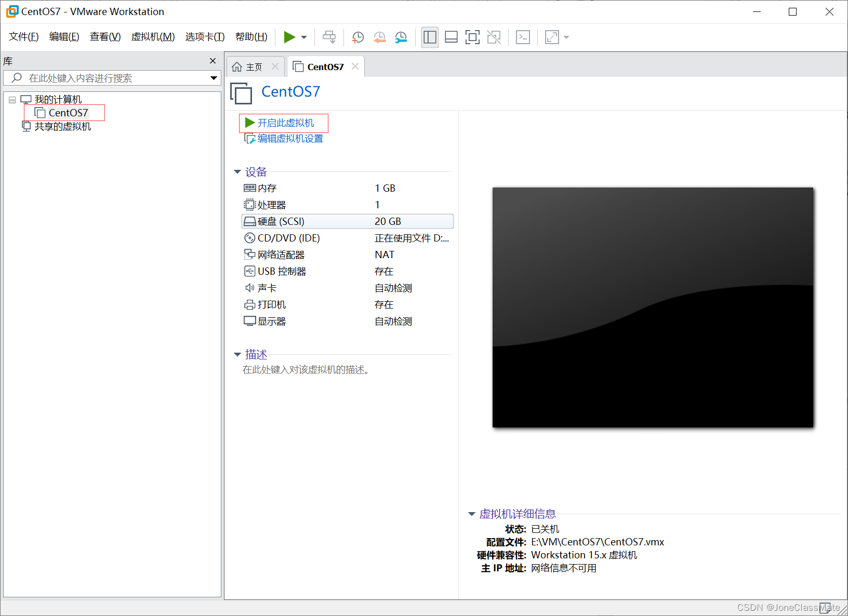
Task: Click the take snapshot clock icon
Action: [357, 37]
